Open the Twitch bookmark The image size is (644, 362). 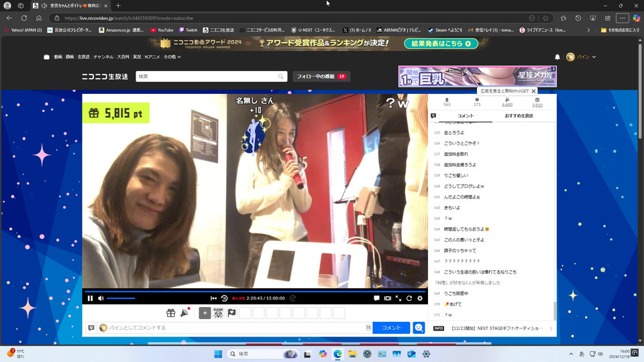tap(188, 30)
